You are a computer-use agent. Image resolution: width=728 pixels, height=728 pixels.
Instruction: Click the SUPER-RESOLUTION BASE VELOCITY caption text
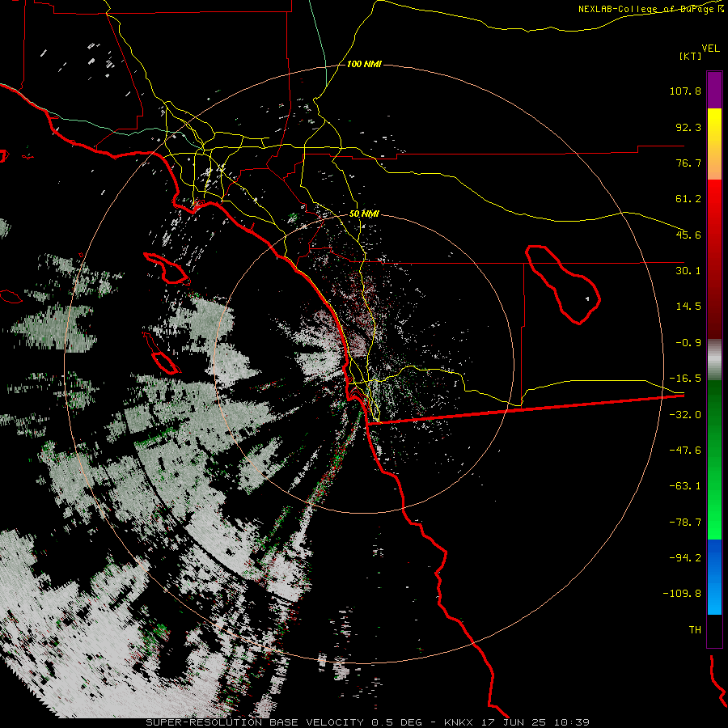pos(256,722)
